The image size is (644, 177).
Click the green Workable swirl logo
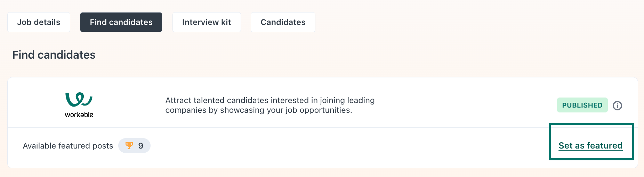tap(79, 99)
